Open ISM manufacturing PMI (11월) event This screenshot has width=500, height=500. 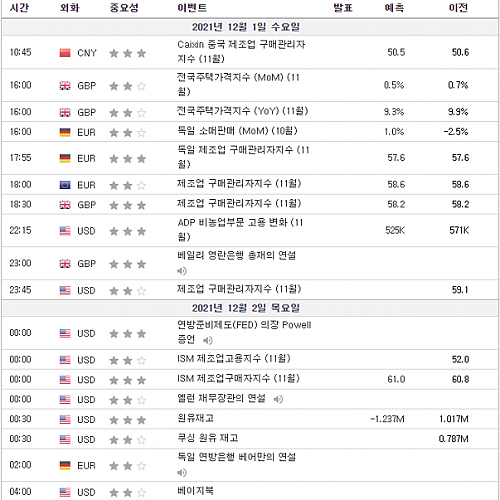pos(238,379)
